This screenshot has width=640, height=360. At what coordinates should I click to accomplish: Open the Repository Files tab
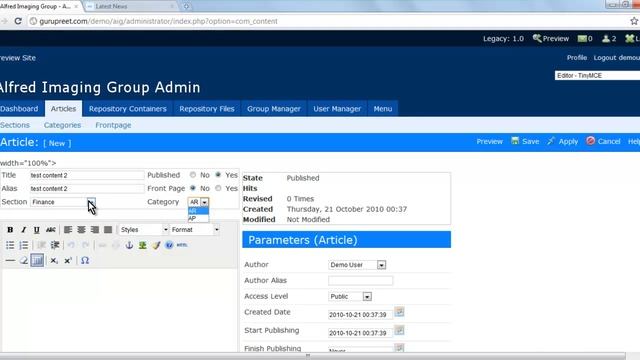coord(207,109)
